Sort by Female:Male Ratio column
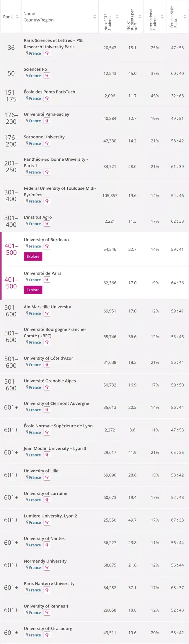The image size is (189, 644). [185, 17]
